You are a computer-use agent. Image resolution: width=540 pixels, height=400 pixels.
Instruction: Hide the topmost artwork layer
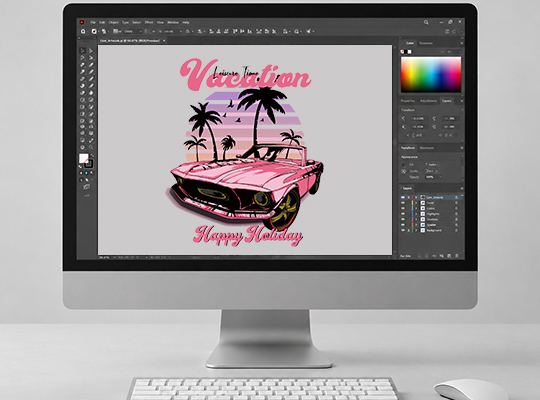(x=403, y=197)
